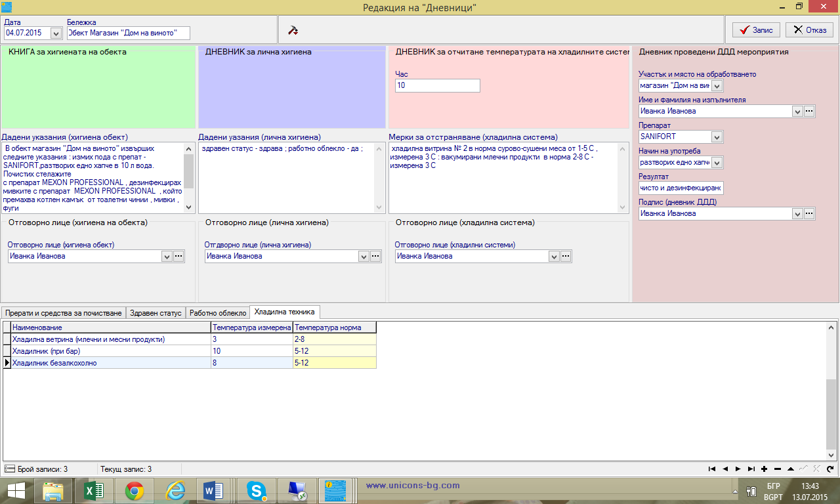Open Skype from the taskbar
Screen dimensions: 840x504
pos(256,490)
